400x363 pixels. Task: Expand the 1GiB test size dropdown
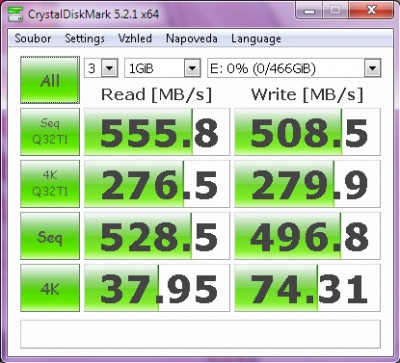[x=192, y=69]
